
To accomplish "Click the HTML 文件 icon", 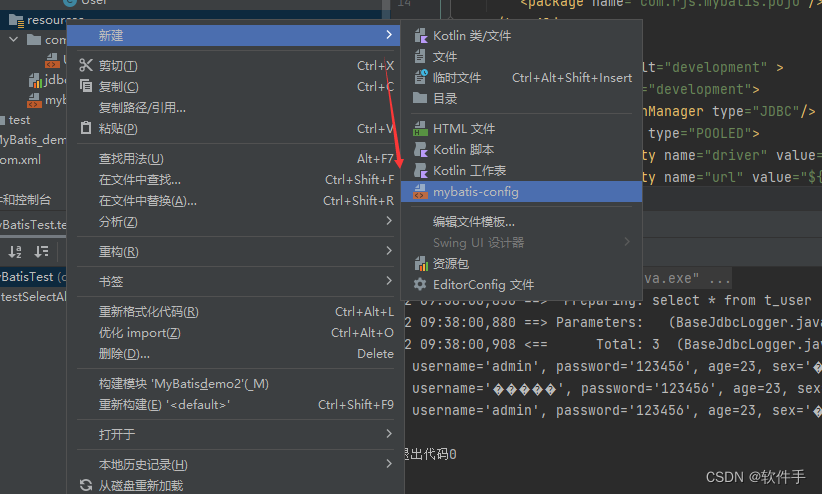I will [x=420, y=128].
